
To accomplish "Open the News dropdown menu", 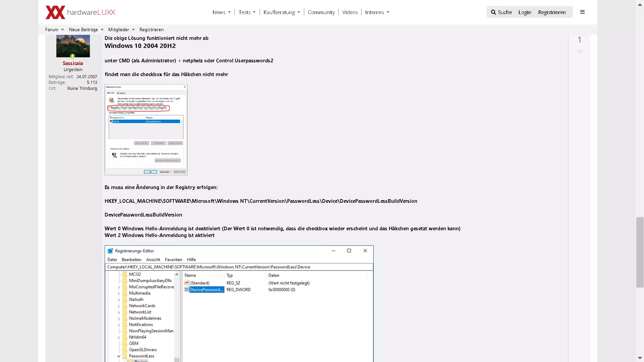I will (x=221, y=12).
